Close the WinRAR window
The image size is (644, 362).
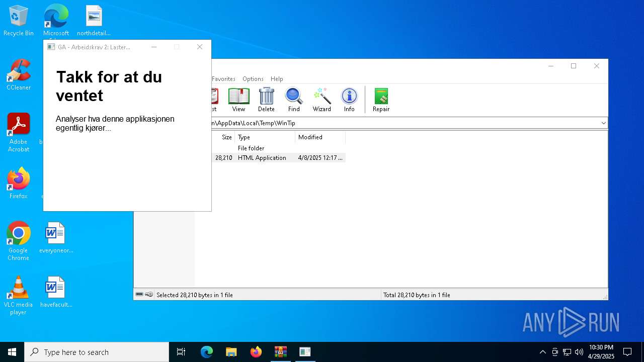[597, 66]
